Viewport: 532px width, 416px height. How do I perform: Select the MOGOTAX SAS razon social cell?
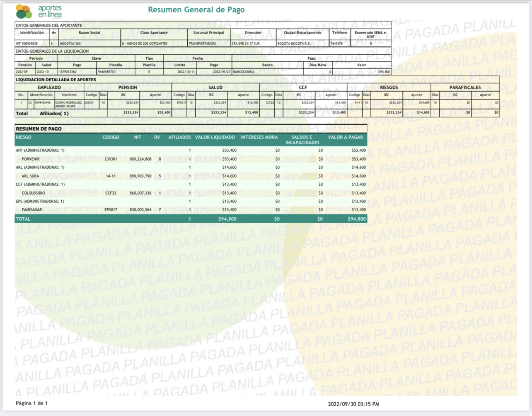pyautogui.click(x=70, y=44)
